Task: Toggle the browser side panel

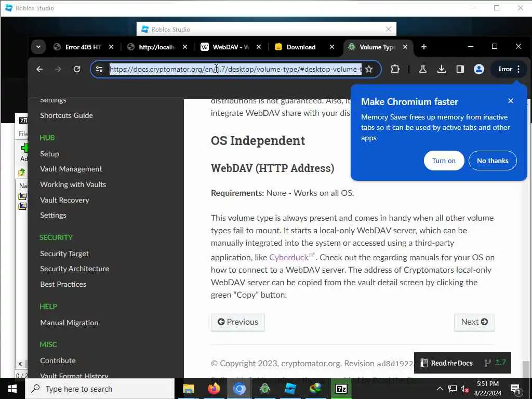Action: pos(460,69)
